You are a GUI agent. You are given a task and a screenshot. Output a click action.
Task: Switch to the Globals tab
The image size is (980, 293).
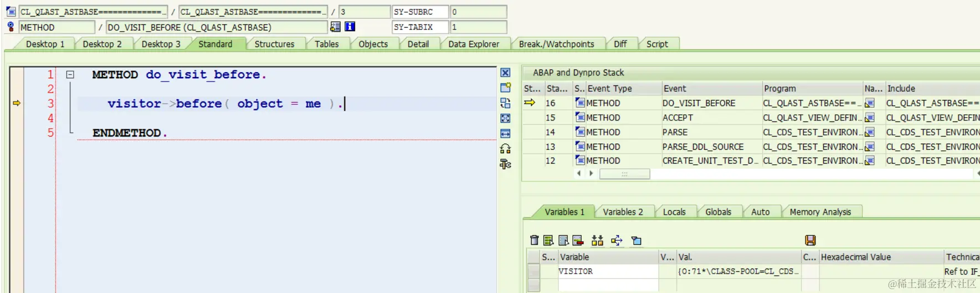point(718,212)
